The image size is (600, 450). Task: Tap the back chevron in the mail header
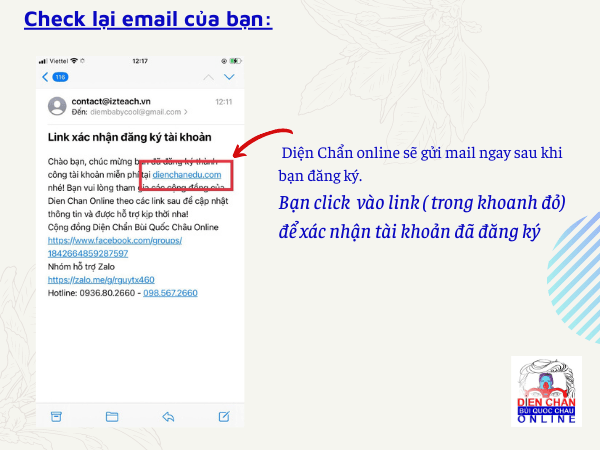tap(45, 77)
